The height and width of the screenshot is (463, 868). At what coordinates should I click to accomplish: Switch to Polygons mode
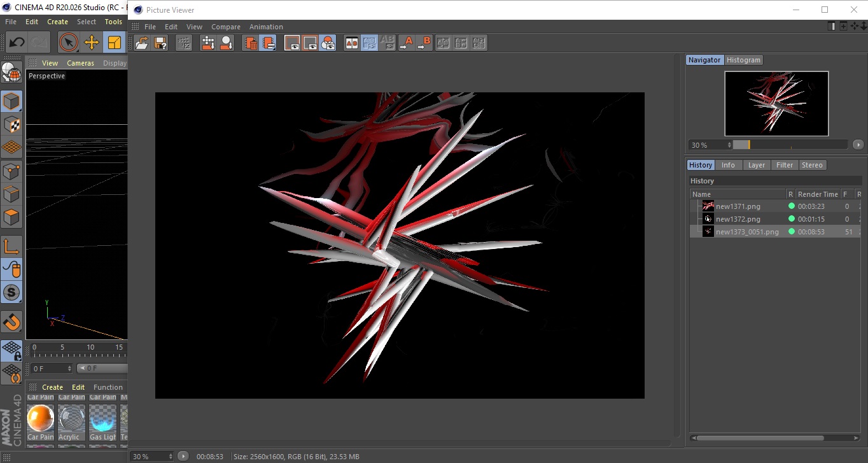[11, 218]
